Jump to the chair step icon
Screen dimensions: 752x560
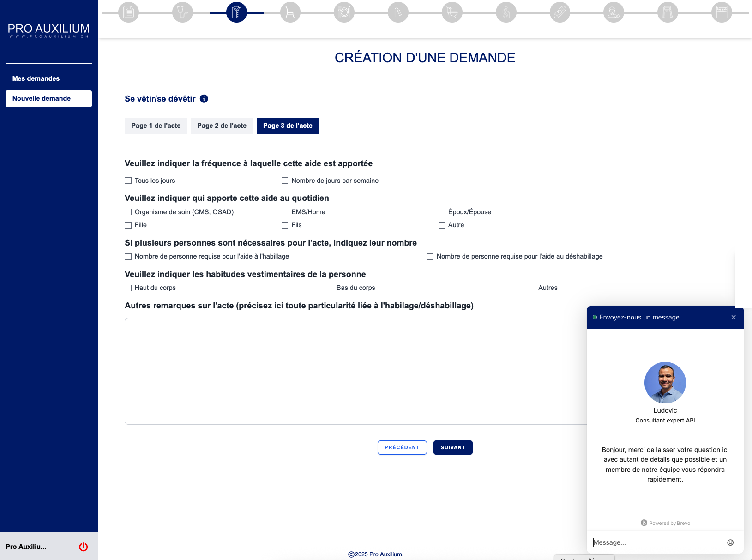coord(290,12)
